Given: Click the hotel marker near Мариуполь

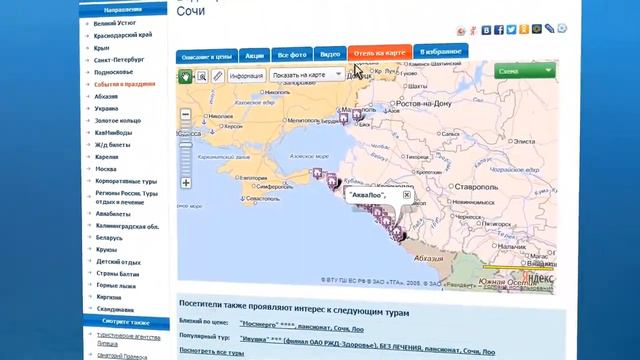Looking at the screenshot, I should [344, 118].
